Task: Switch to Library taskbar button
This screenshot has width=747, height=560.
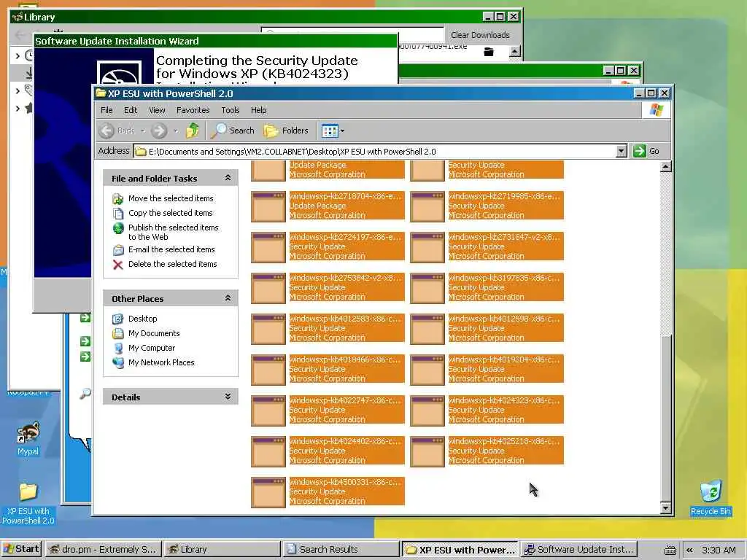Action: point(222,550)
